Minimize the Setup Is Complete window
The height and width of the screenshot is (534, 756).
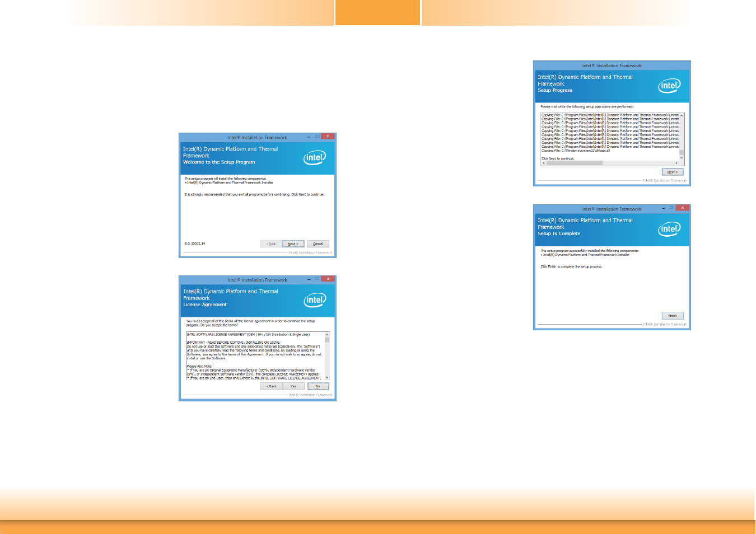tap(663, 208)
